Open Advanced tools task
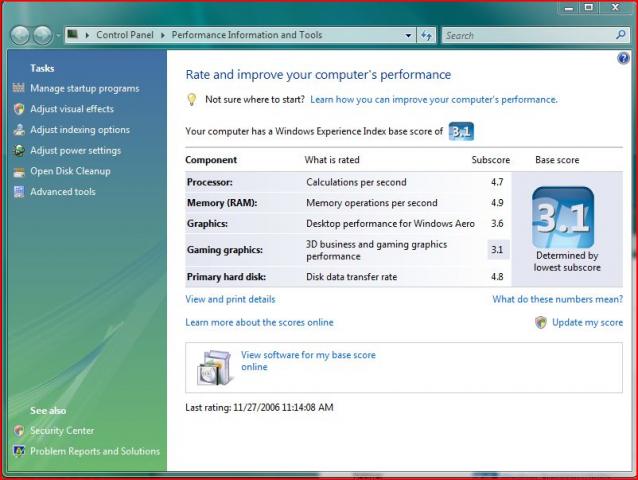 coord(63,192)
